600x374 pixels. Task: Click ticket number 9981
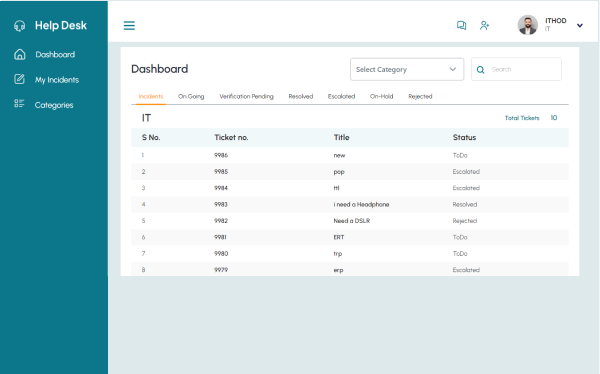click(220, 237)
